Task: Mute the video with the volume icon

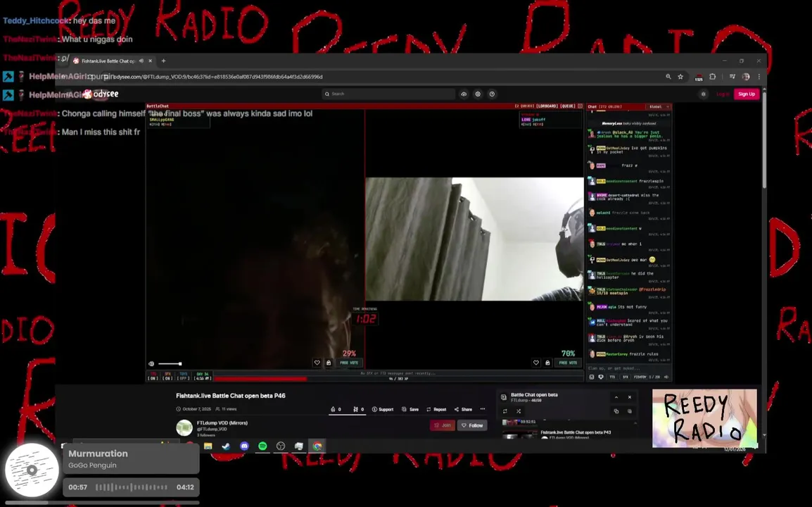Action: click(x=152, y=364)
